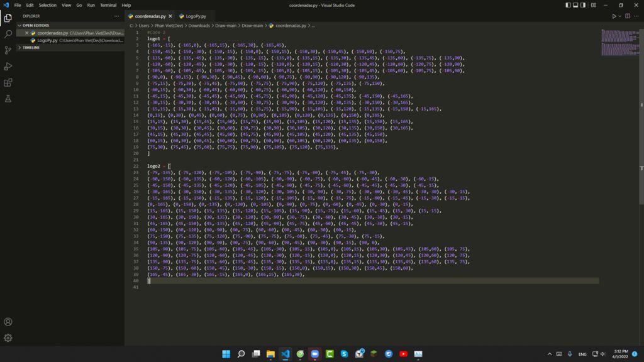This screenshot has height=362, width=644.
Task: Open Explorer Views and More Actions ellipsis
Action: tap(116, 16)
